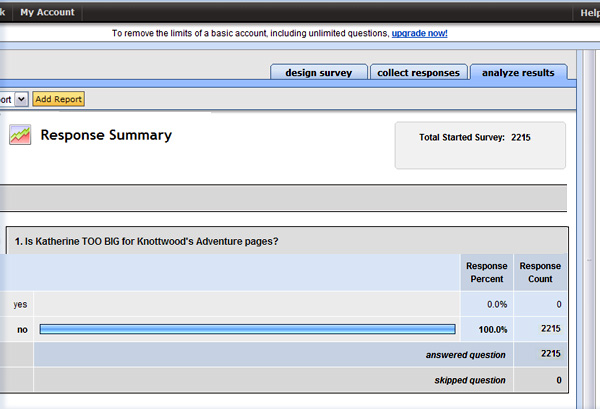Select the yes answer row label
The image size is (600, 409).
pyautogui.click(x=20, y=304)
